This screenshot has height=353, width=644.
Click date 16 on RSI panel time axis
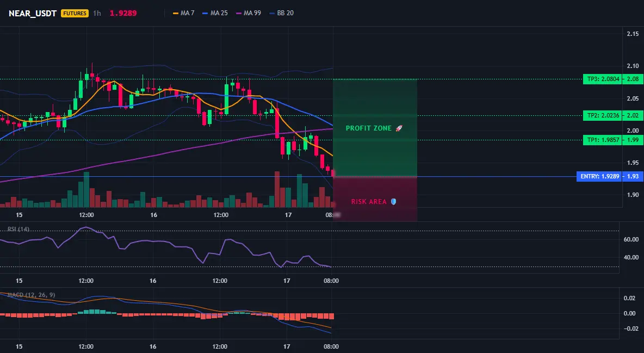click(x=153, y=281)
